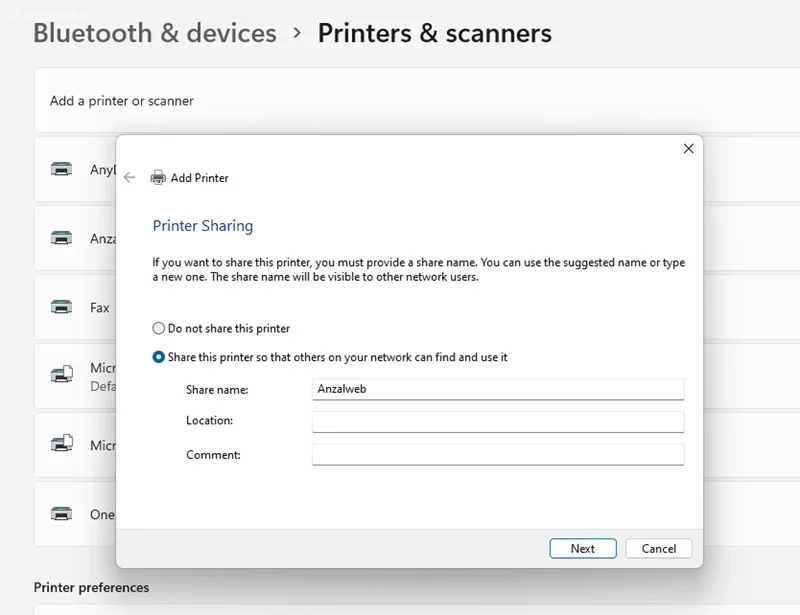Close the Add Printer dialog
The height and width of the screenshot is (615, 800).
(x=688, y=149)
